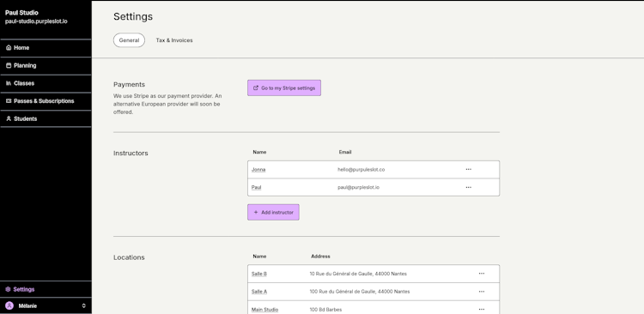
Task: Go to Classes section
Action: coord(46,83)
